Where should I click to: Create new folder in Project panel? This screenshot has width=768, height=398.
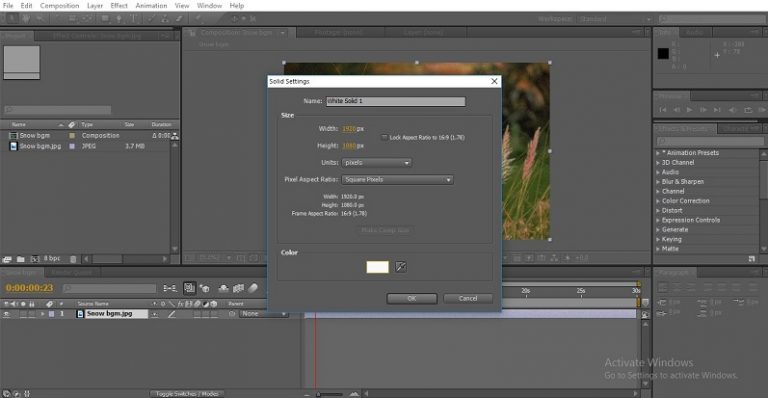(x=21, y=259)
